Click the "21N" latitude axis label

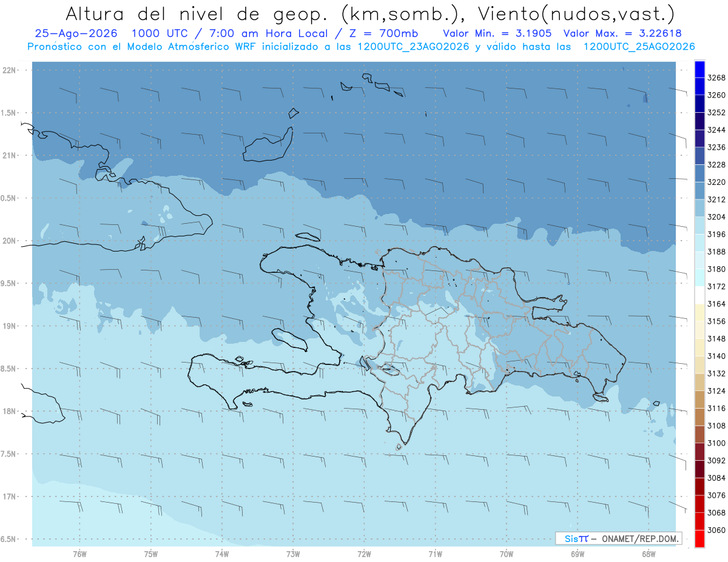8,155
